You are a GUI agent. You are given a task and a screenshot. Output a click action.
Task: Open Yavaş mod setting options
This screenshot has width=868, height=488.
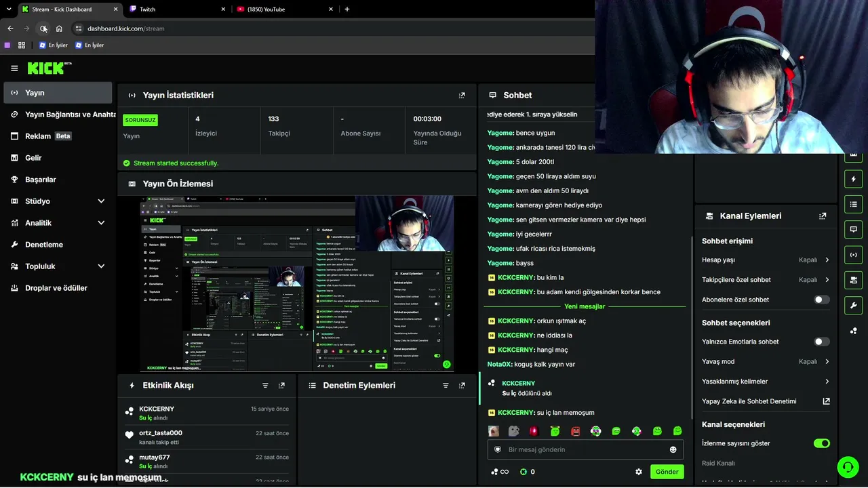[x=766, y=361]
